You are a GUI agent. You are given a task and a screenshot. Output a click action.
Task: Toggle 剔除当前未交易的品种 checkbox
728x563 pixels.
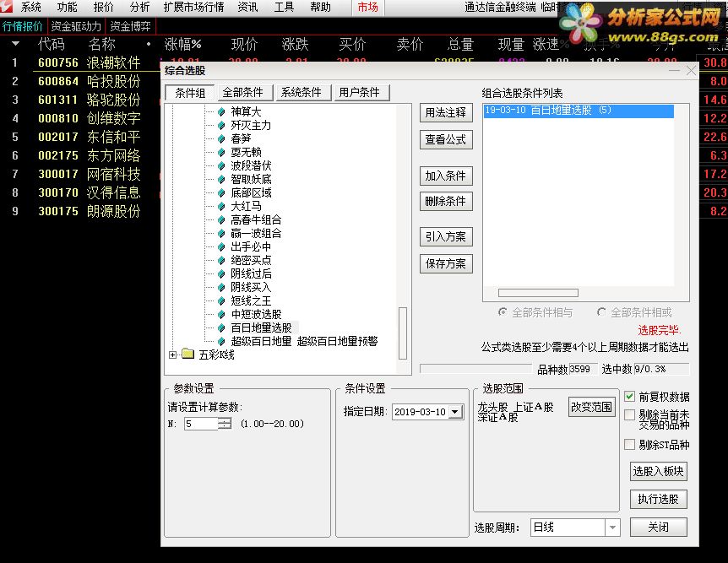(629, 415)
